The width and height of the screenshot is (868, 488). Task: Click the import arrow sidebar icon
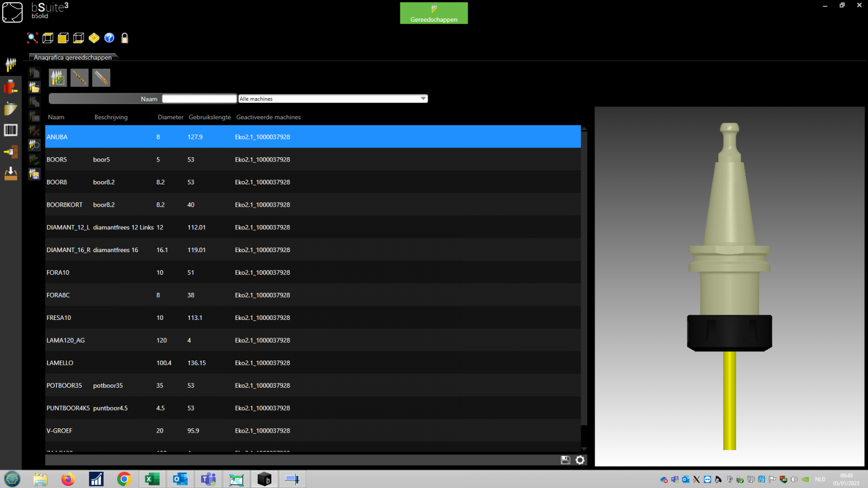11,152
